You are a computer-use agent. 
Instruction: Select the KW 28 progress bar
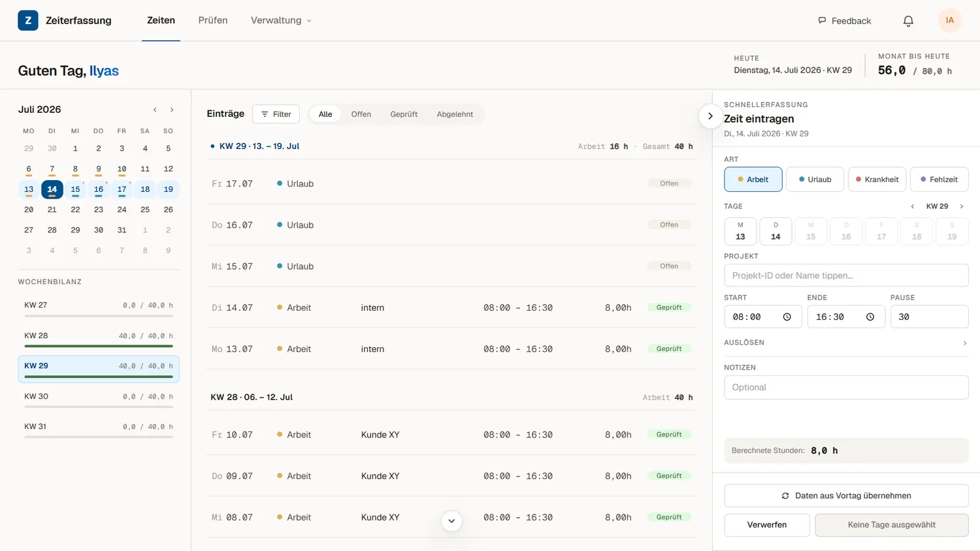point(99,346)
